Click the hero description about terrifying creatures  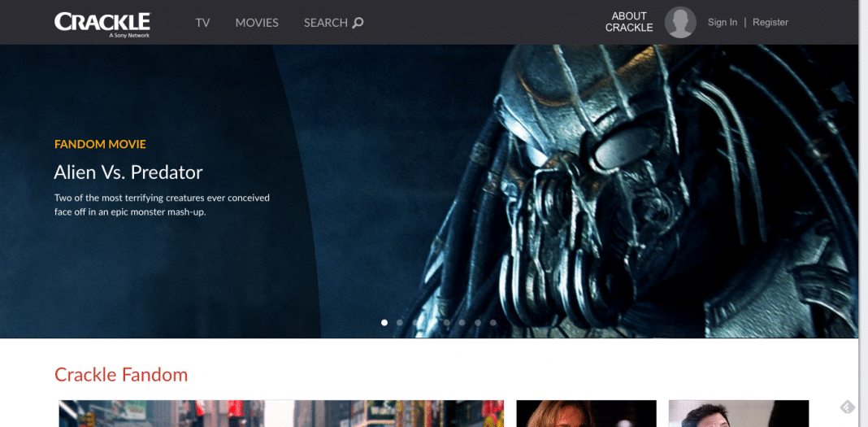[x=162, y=204]
